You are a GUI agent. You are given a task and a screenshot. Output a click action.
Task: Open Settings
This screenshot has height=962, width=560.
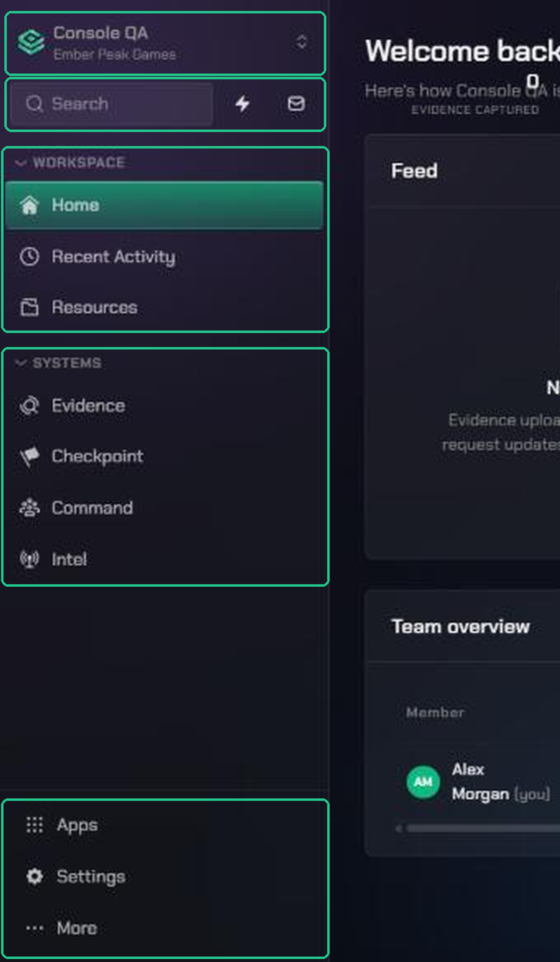click(x=164, y=877)
